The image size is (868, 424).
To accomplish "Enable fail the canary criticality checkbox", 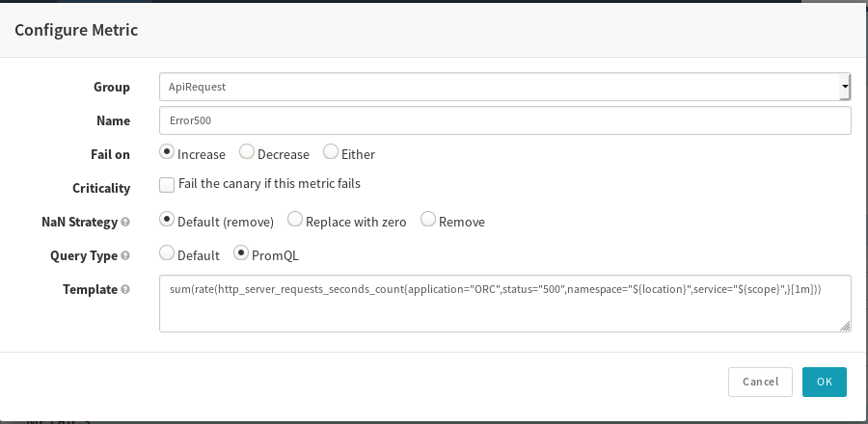I will coord(167,184).
